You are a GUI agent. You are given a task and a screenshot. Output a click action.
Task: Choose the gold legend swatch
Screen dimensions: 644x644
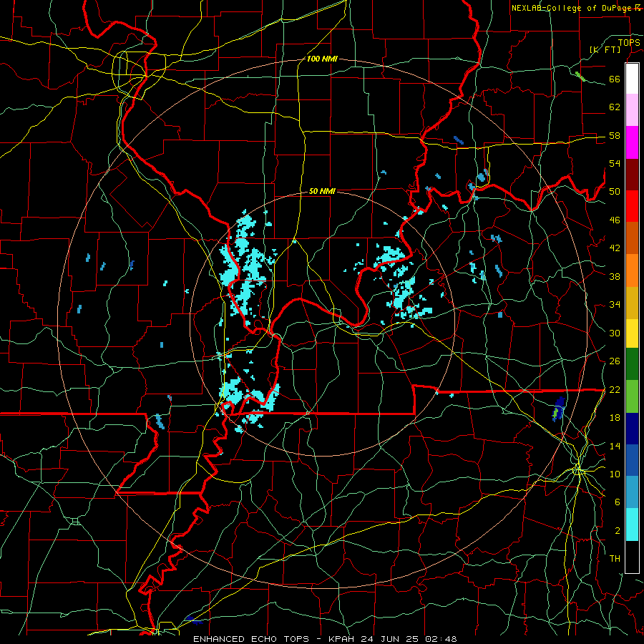click(632, 303)
